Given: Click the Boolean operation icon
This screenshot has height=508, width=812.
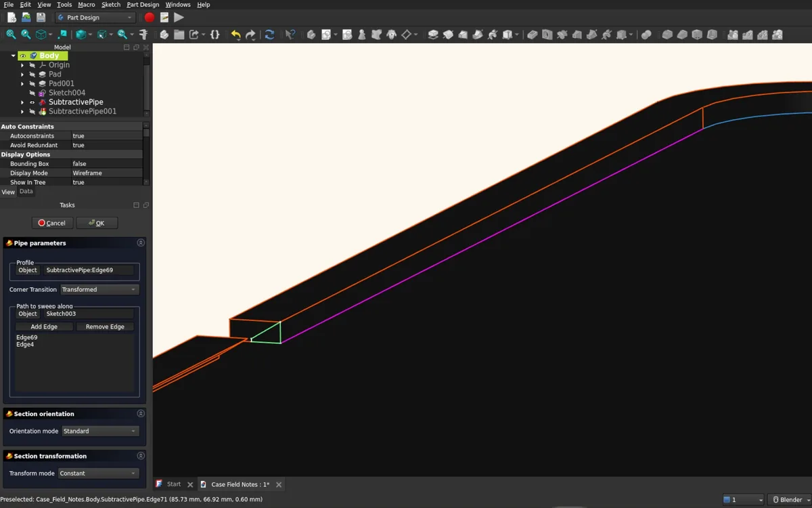Looking at the screenshot, I should 646,35.
